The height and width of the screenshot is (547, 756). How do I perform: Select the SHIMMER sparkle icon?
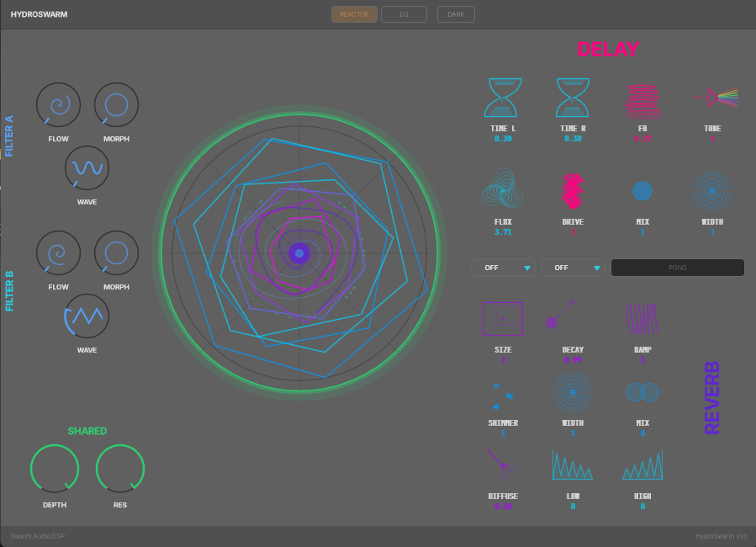pos(502,396)
